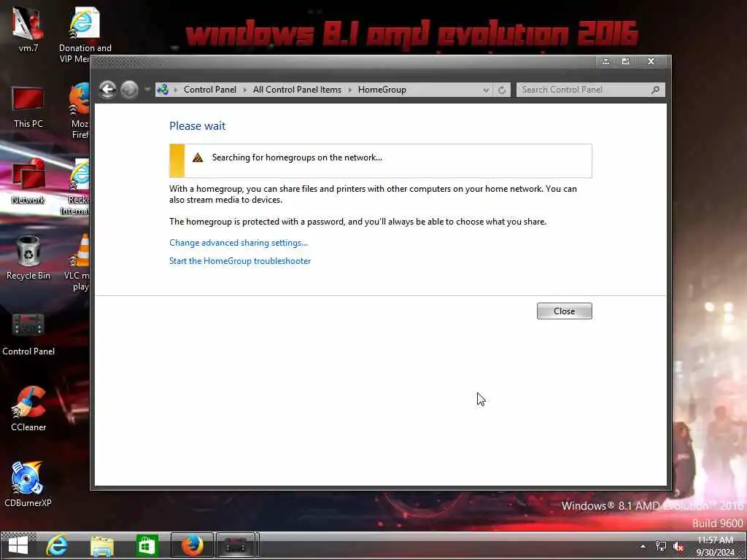Open Windows Store from taskbar
The image size is (747, 560).
(x=147, y=545)
